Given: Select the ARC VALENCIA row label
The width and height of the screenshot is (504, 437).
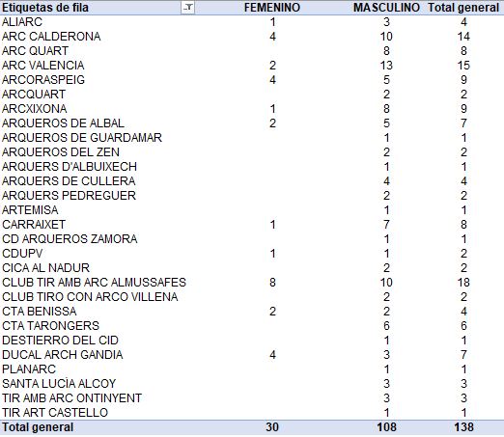Looking at the screenshot, I should coord(42,66).
